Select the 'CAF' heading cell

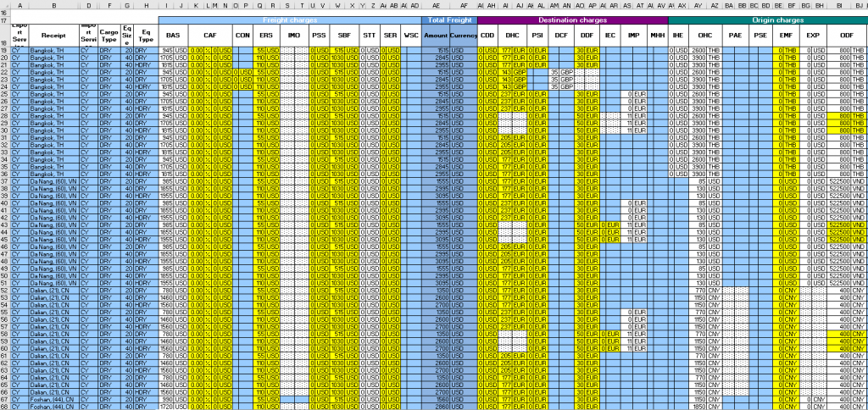point(210,36)
